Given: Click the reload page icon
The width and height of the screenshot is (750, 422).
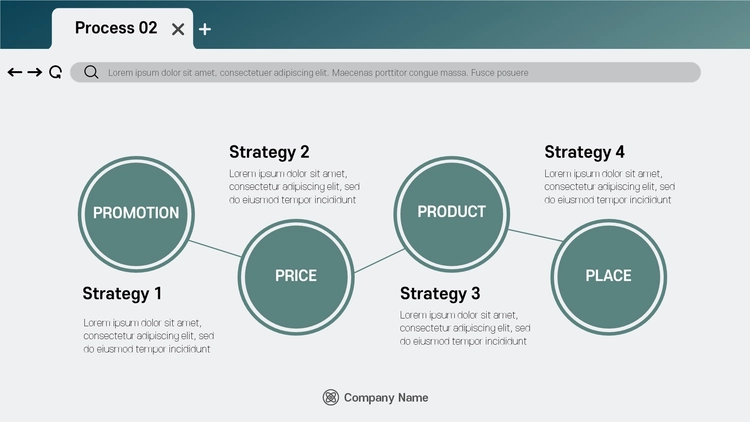Looking at the screenshot, I should pos(55,72).
